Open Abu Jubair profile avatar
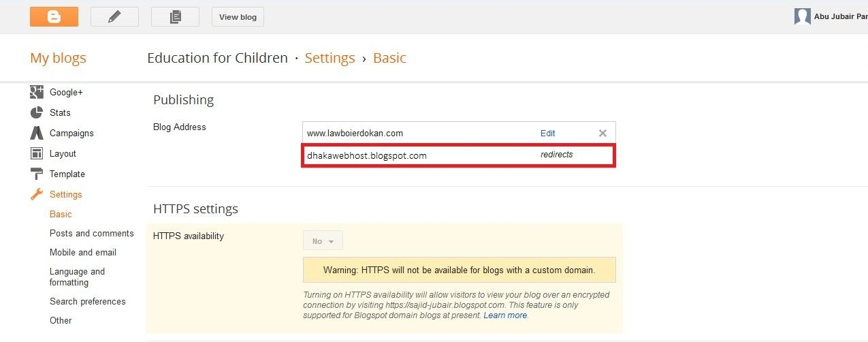 point(803,16)
